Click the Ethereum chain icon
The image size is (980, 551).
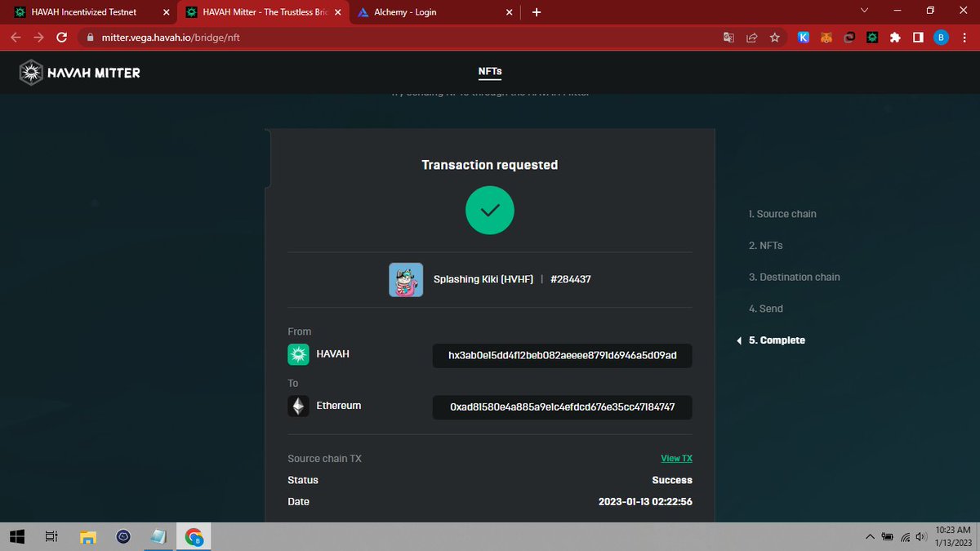pyautogui.click(x=299, y=406)
